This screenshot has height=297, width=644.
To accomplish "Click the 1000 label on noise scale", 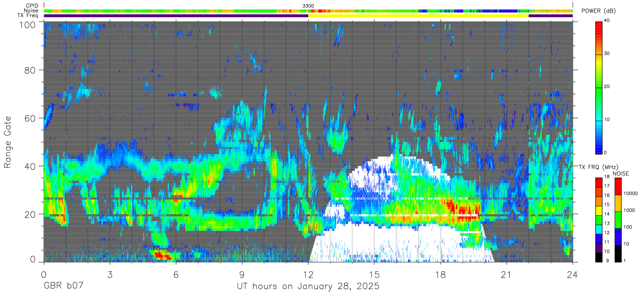I will point(629,211).
